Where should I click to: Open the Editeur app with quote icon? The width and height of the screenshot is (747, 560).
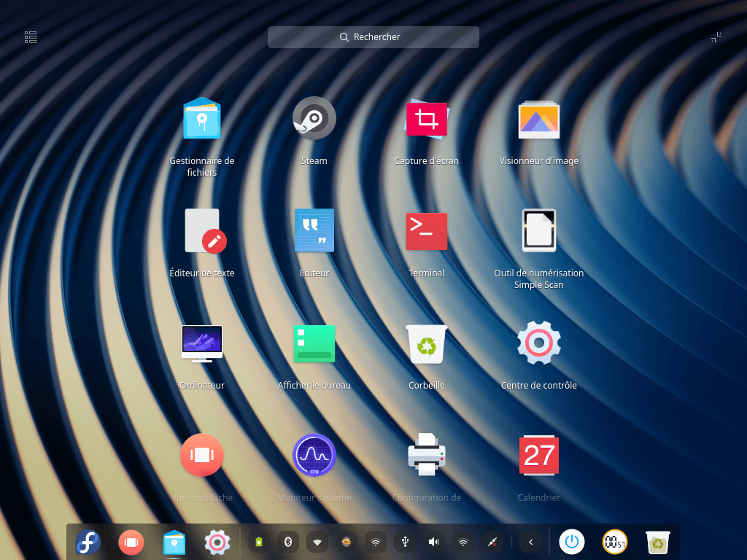point(314,230)
